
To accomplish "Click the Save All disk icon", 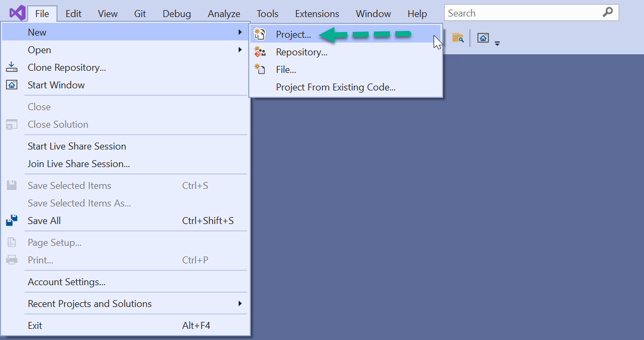I will [x=12, y=220].
